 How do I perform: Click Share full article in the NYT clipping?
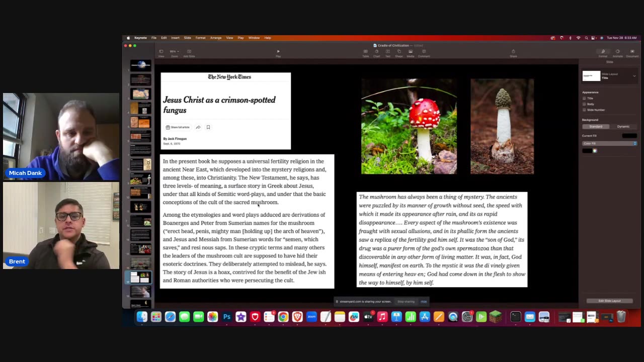(178, 127)
